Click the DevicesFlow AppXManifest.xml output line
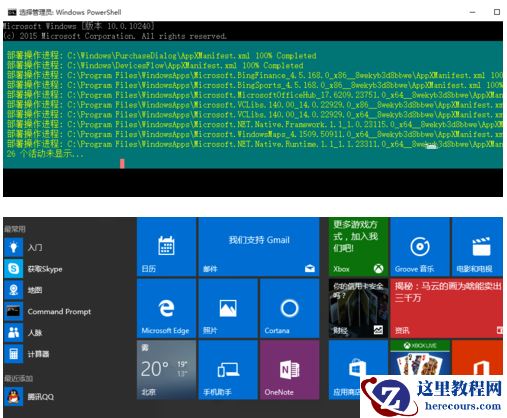The height and width of the screenshot is (418, 507). (x=155, y=65)
